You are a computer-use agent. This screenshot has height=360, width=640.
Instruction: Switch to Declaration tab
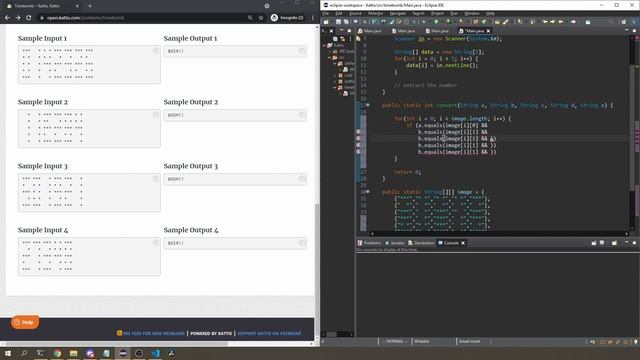(421, 243)
